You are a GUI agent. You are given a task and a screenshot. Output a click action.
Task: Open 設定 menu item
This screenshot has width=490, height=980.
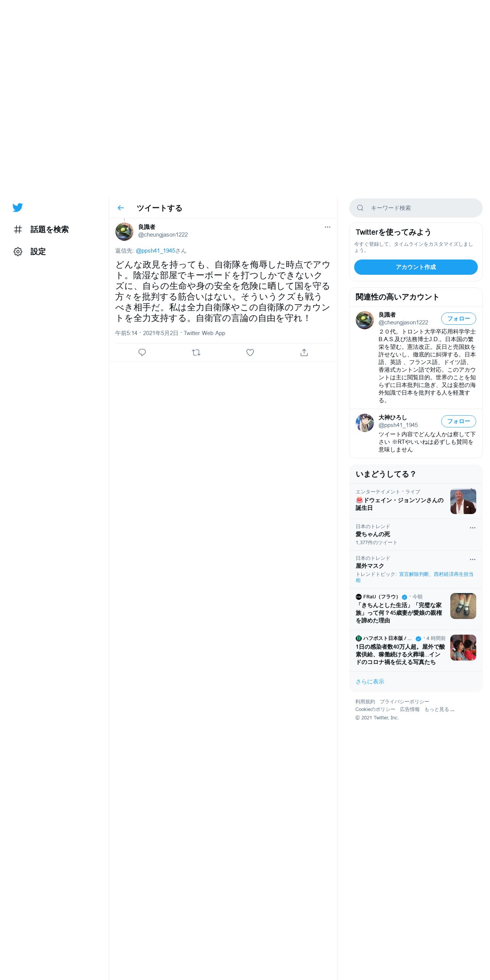point(38,251)
